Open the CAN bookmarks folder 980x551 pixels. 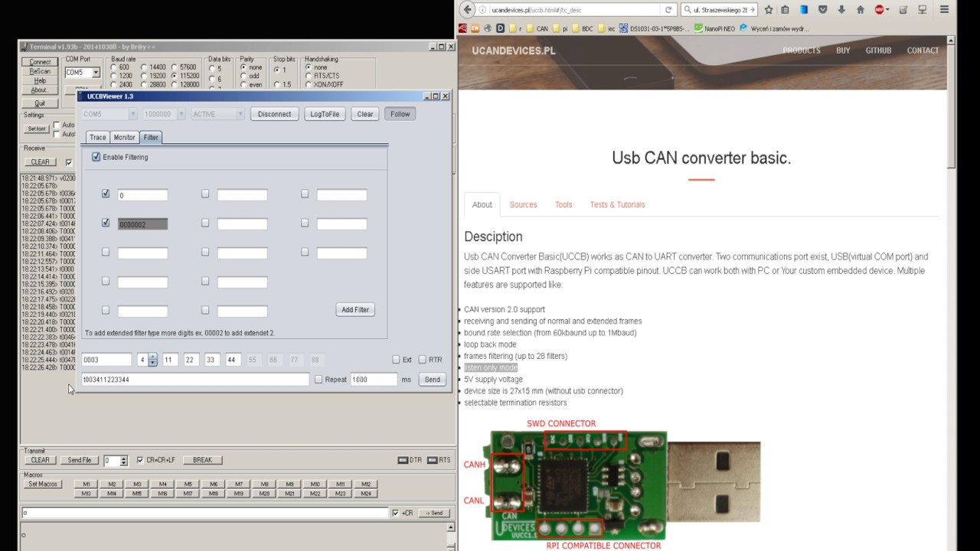click(537, 28)
